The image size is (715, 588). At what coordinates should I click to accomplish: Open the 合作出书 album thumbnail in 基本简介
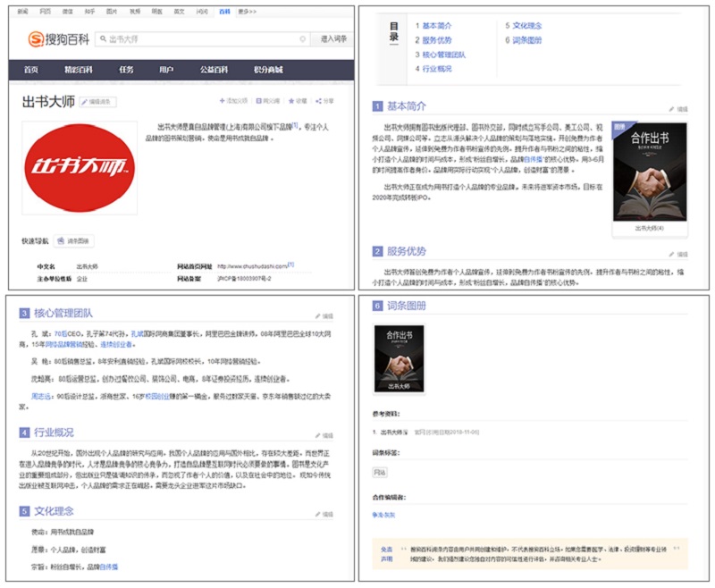click(x=650, y=172)
